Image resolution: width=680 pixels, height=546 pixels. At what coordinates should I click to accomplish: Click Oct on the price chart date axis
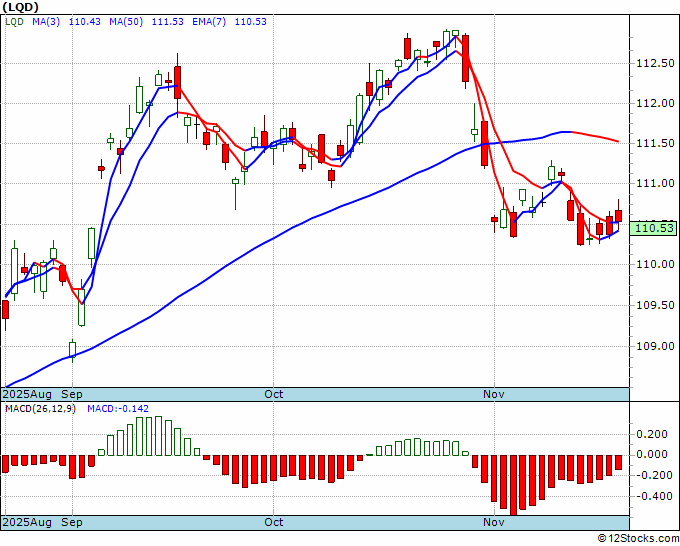[274, 394]
